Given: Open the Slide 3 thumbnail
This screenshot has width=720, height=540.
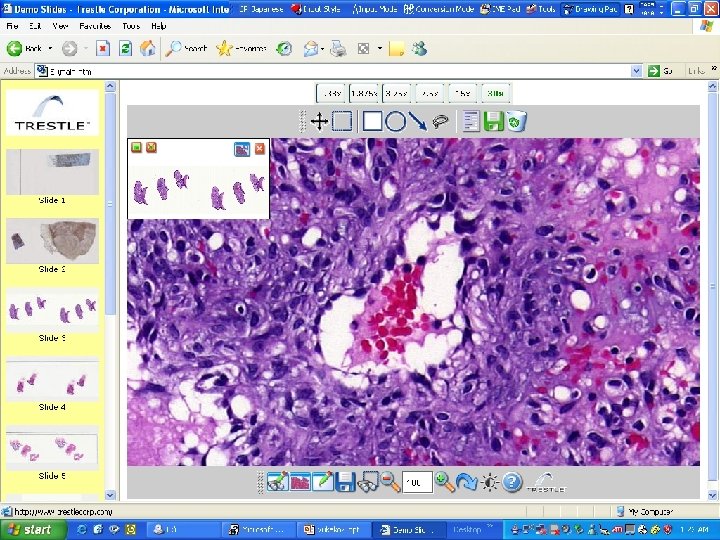Looking at the screenshot, I should [52, 309].
